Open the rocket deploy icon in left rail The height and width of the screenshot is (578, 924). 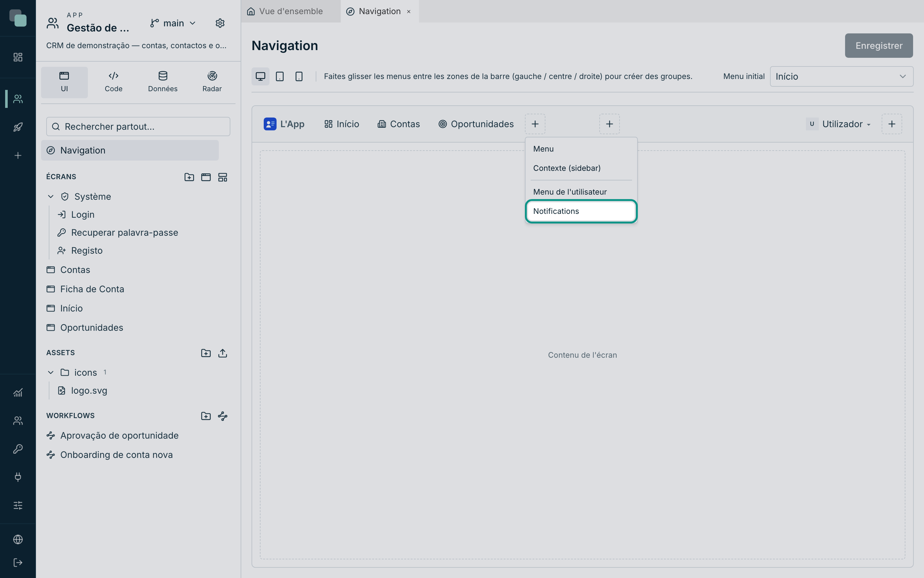pos(18,127)
